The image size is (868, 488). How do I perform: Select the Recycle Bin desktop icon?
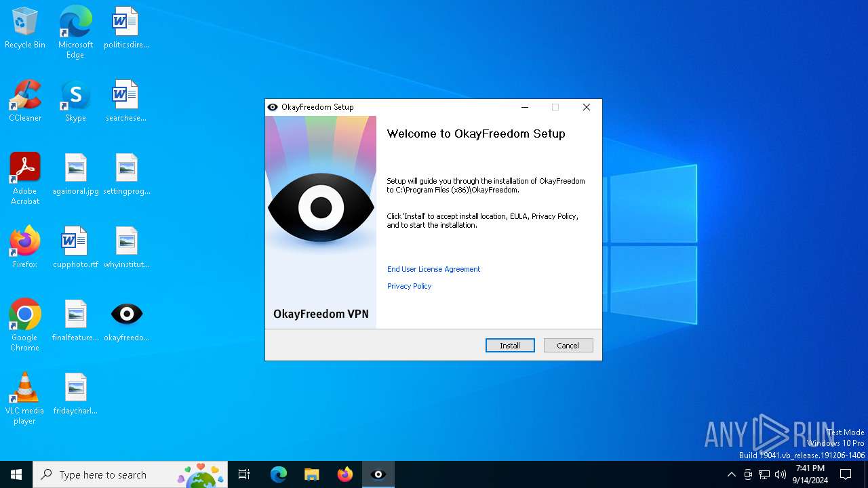25,28
